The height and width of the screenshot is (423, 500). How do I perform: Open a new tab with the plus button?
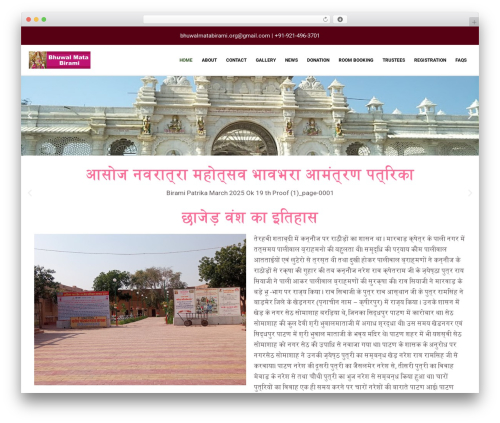pos(474,22)
